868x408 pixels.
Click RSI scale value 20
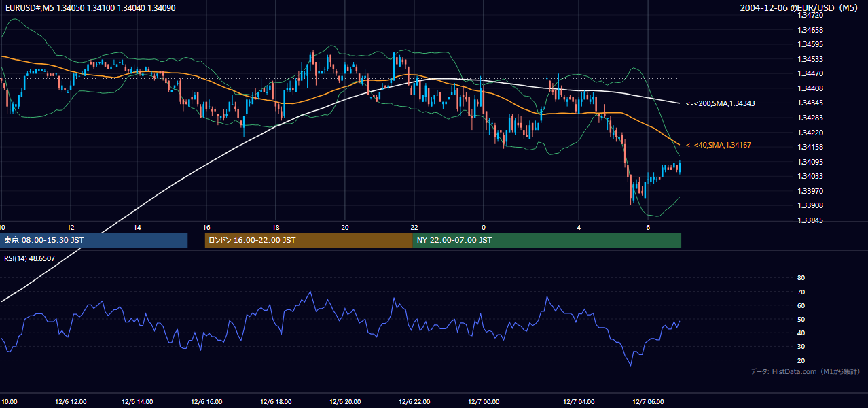(x=801, y=361)
